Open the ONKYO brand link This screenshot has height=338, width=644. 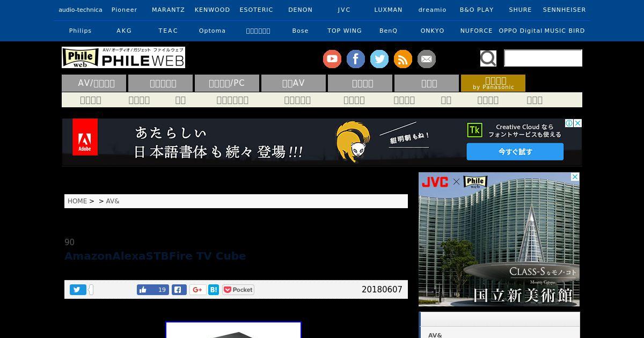433,31
